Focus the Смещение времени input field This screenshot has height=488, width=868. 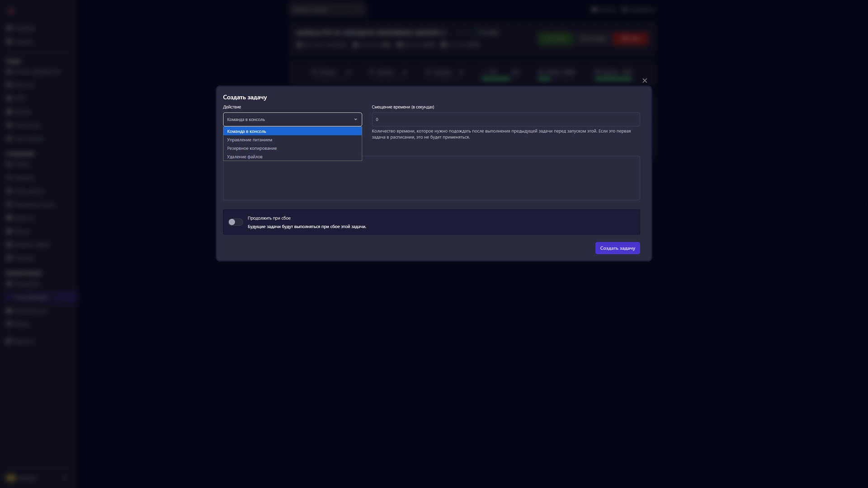click(505, 119)
